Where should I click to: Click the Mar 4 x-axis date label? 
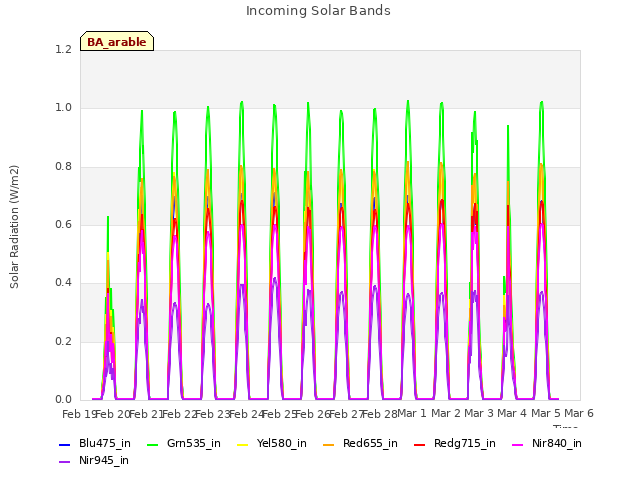coord(512,413)
